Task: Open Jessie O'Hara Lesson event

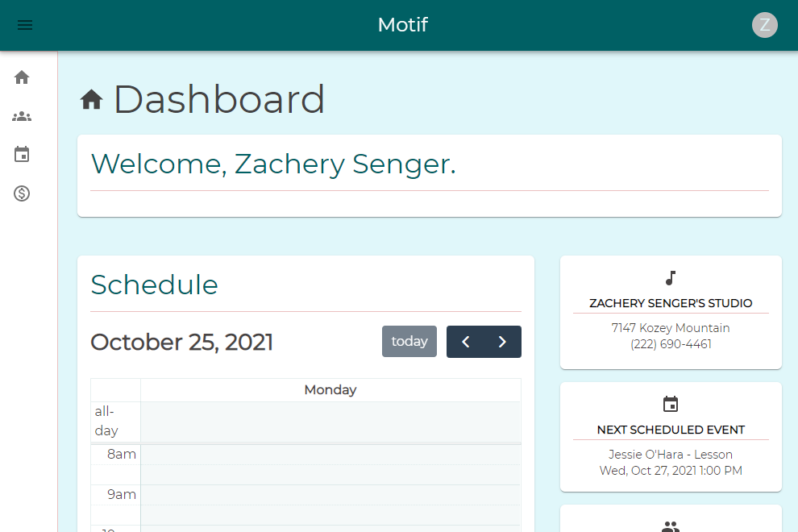Action: (x=671, y=455)
